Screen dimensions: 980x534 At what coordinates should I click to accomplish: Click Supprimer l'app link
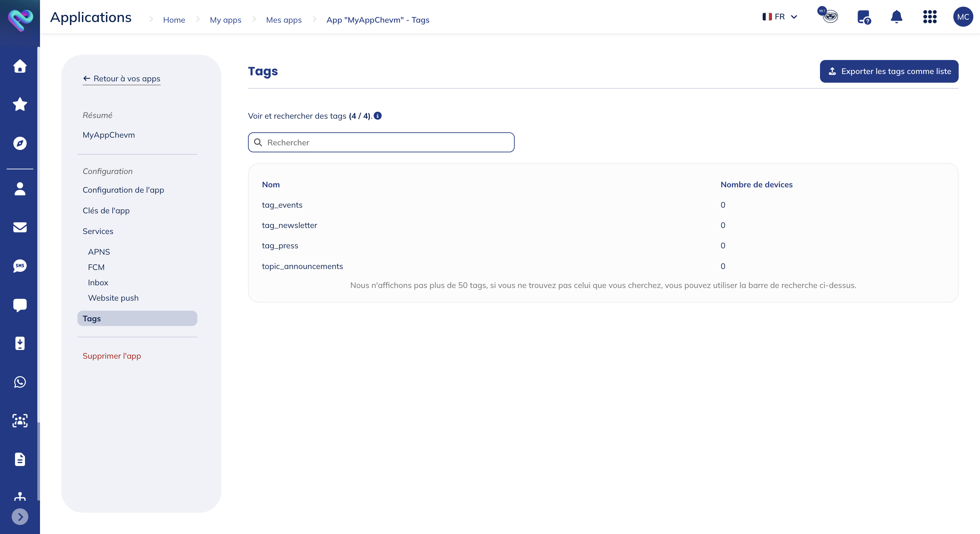point(111,356)
